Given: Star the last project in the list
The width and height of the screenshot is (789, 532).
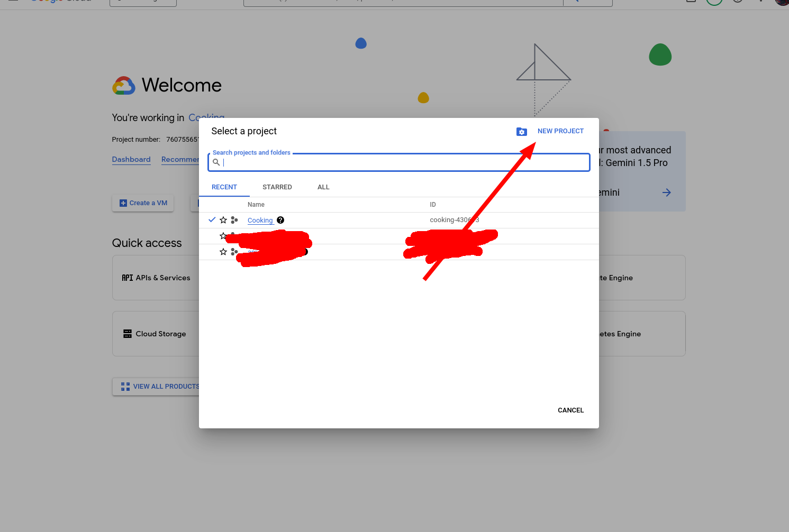Looking at the screenshot, I should pos(223,252).
